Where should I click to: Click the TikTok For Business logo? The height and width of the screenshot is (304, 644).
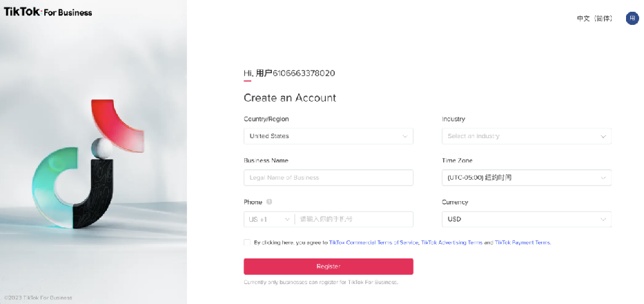(x=48, y=12)
